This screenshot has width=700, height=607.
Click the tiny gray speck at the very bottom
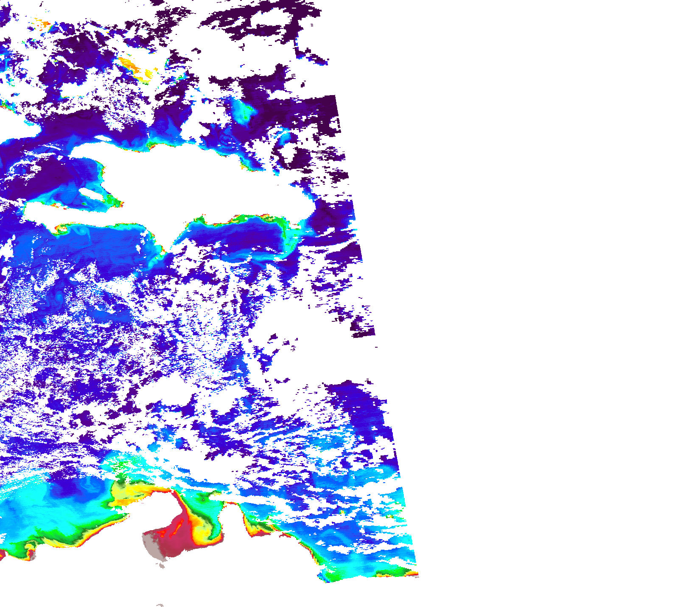pyautogui.click(x=160, y=605)
